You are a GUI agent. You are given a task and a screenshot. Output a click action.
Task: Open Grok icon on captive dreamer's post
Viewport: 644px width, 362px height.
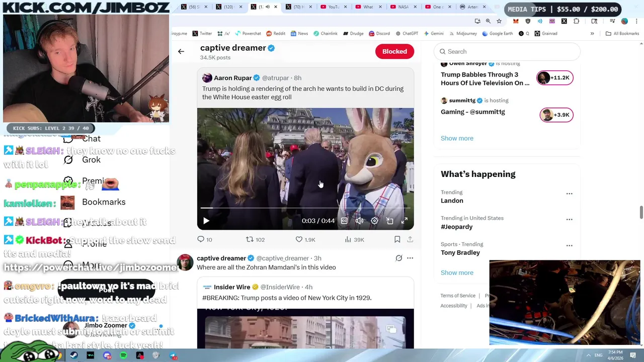(x=398, y=258)
